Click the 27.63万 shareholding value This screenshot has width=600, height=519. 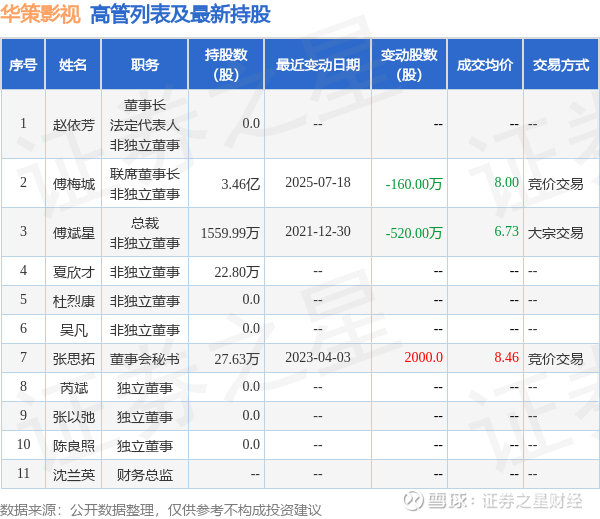(x=237, y=359)
